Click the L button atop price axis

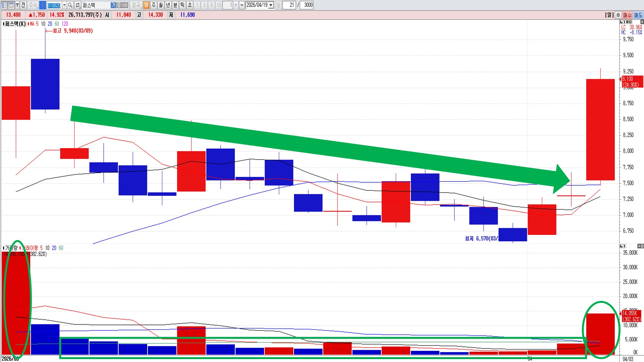pos(621,22)
